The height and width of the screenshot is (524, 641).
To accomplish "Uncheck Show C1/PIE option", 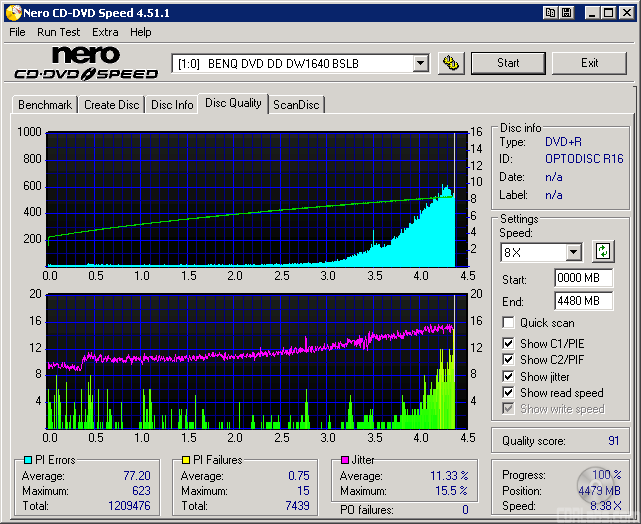I will coord(508,344).
